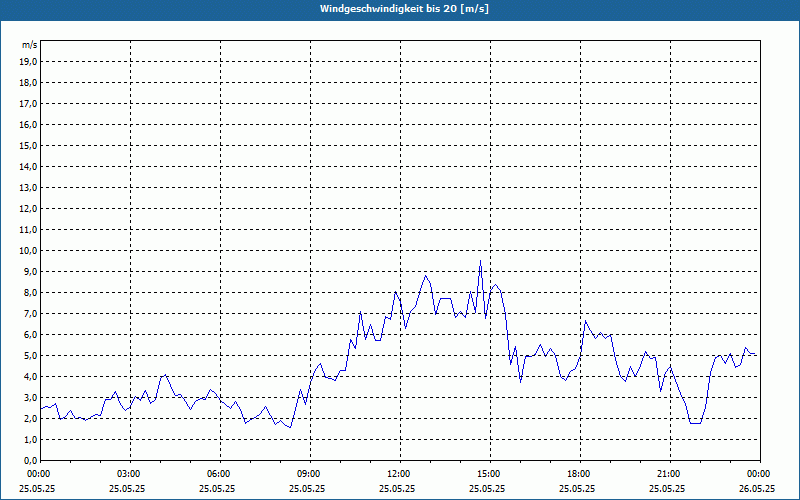Select the 18:00 x-axis time marker
The height and width of the screenshot is (500, 800).
click(x=579, y=474)
